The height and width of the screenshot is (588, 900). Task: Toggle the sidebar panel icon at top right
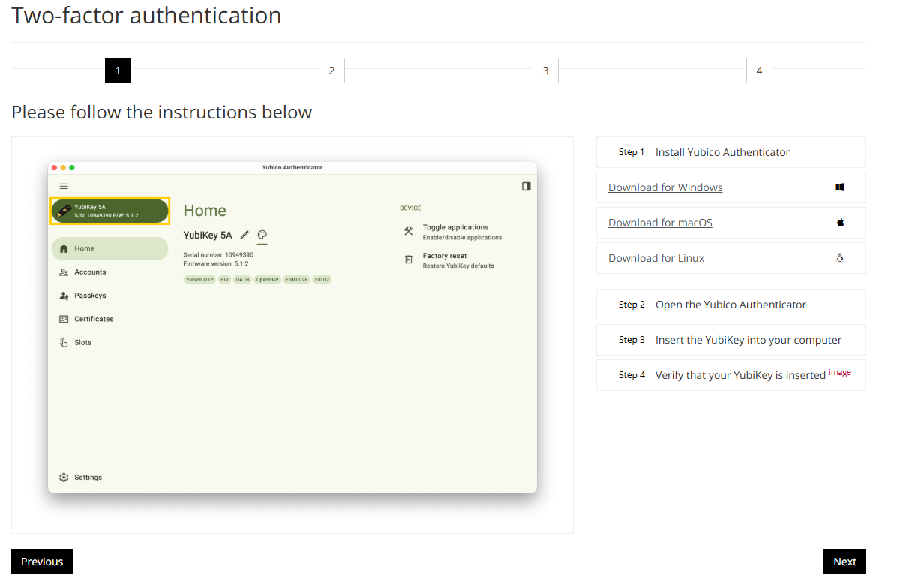[526, 186]
